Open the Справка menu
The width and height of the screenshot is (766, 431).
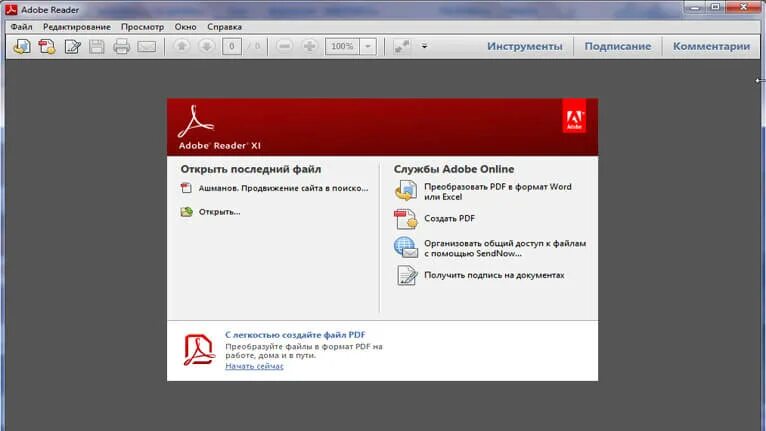(x=224, y=27)
